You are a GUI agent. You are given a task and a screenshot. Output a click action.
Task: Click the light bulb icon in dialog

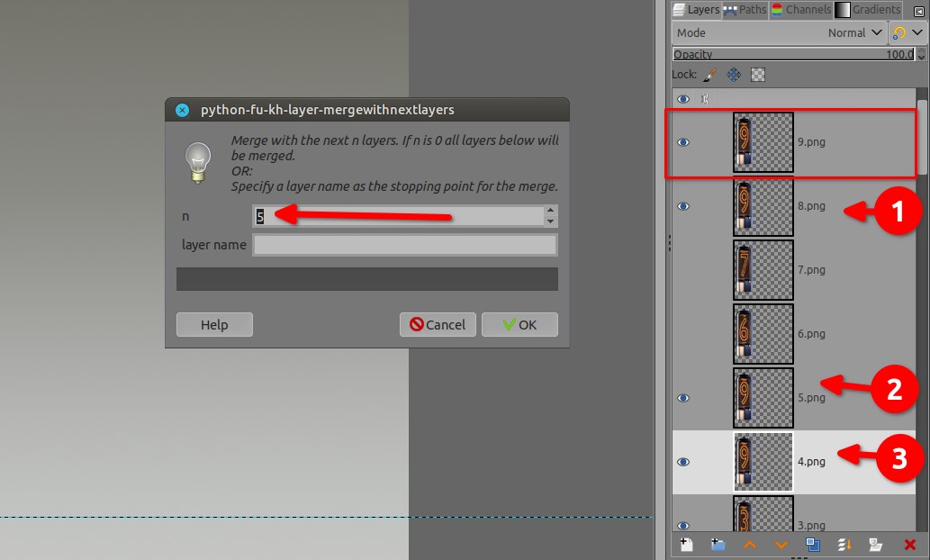pos(198,163)
